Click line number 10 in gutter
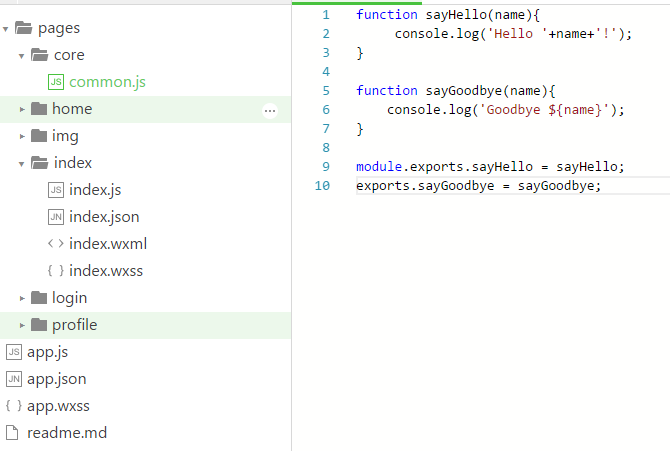 pos(322,186)
